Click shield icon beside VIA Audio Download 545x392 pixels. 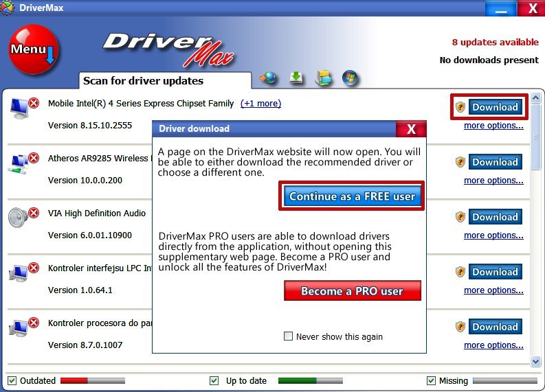[460, 217]
